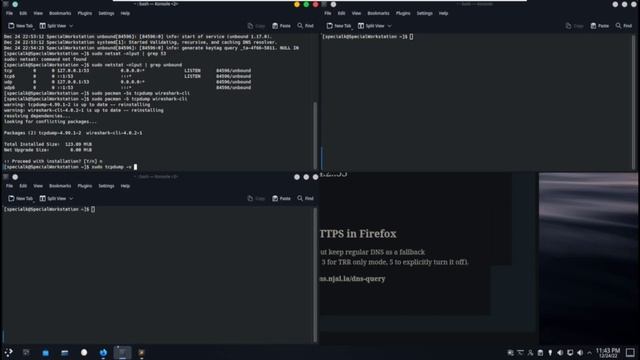The width and height of the screenshot is (640, 360).
Task: Click the bottom-left Konsole terminal prompt
Action: 49,209
